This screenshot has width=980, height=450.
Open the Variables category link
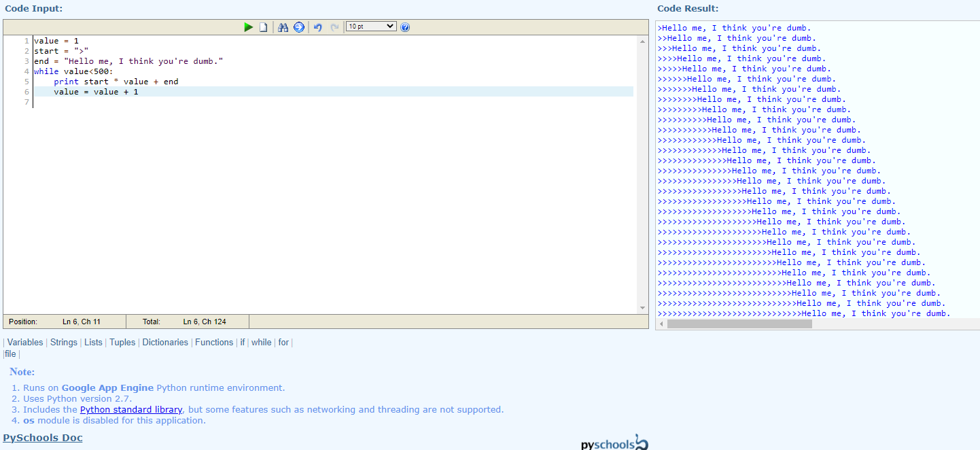tap(25, 343)
